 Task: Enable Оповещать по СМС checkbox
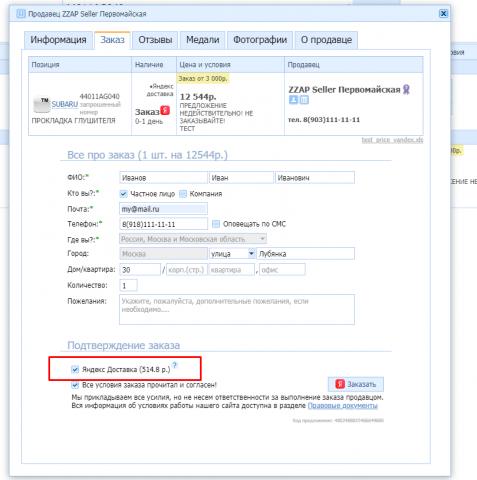click(216, 224)
